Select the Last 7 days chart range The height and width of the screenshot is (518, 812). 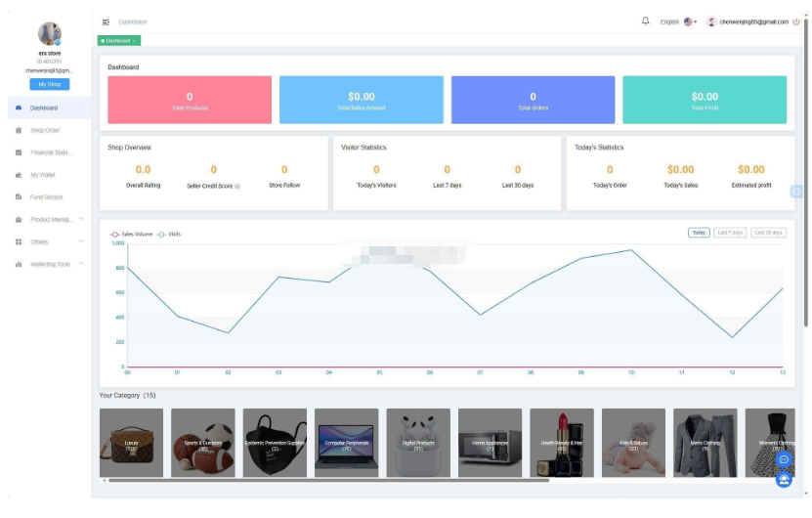(x=730, y=233)
